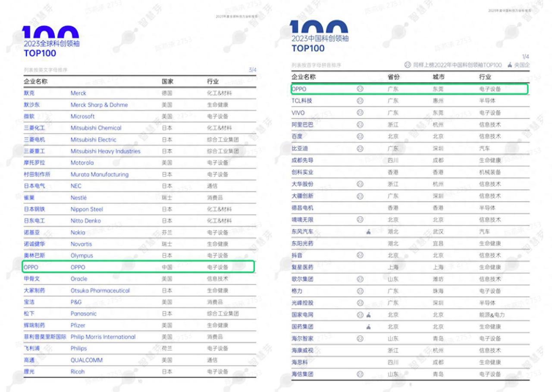This screenshot has height=392, width=552.
Task: Click the state-owned enterprise icon in 国药集团 row
Action: point(368,327)
